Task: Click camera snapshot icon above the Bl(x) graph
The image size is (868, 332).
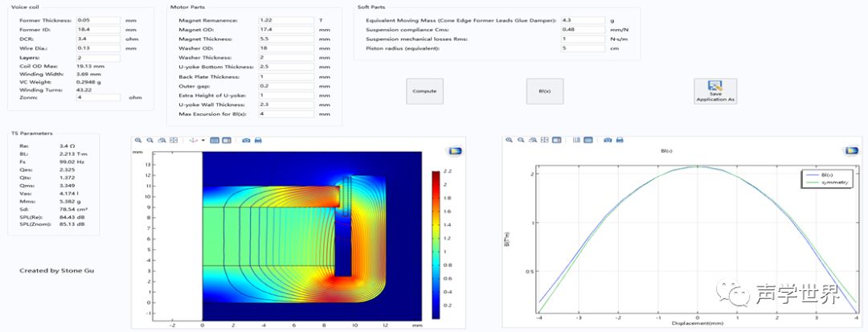Action: pos(608,140)
